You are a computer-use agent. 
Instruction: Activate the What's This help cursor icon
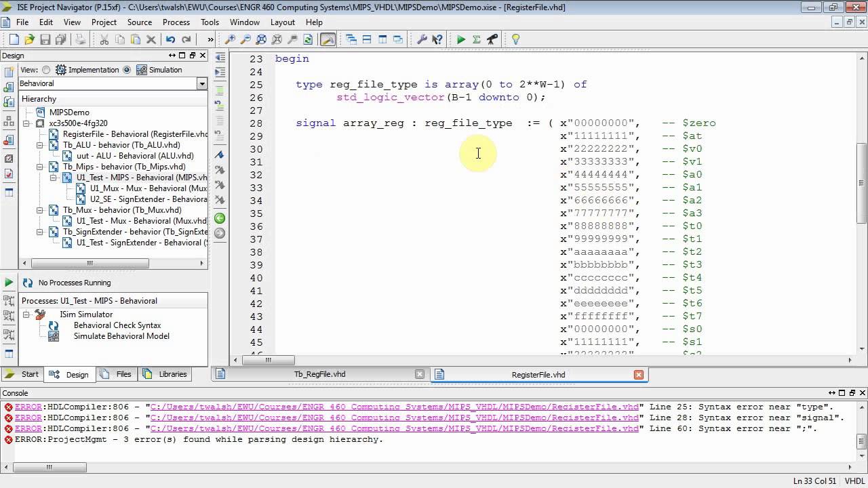pos(437,39)
